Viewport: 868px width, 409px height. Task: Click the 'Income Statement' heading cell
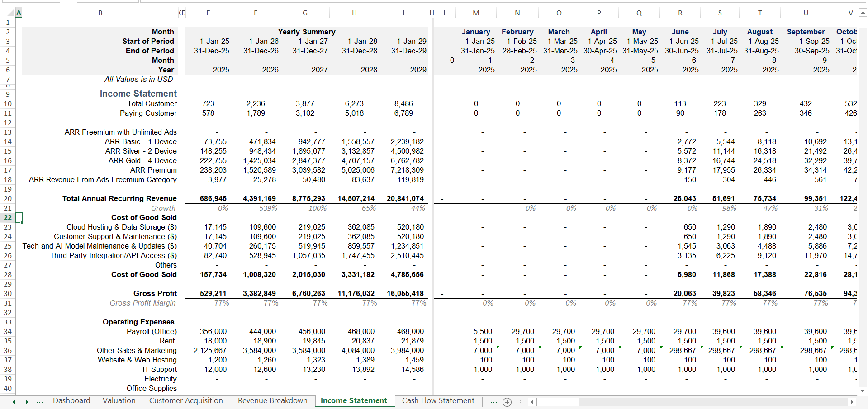click(x=138, y=94)
